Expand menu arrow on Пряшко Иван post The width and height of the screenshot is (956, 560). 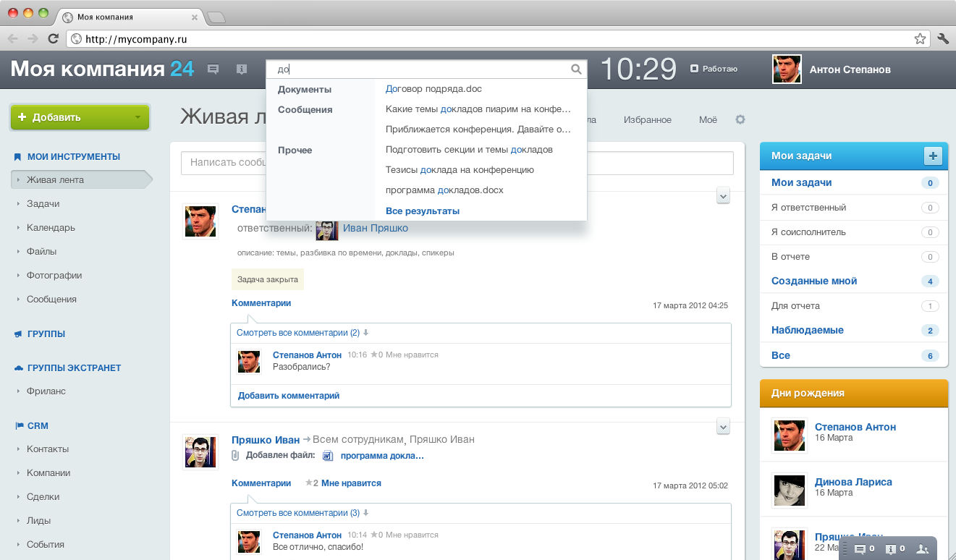click(723, 427)
